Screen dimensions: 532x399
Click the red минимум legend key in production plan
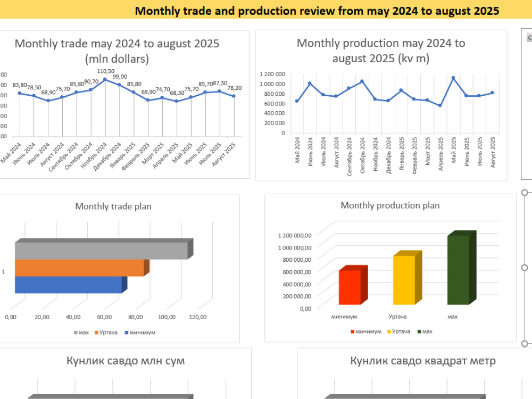tap(353, 331)
